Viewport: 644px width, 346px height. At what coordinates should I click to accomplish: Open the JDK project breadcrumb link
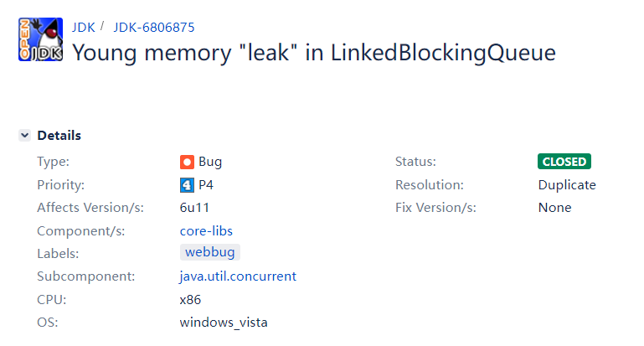pyautogui.click(x=83, y=26)
